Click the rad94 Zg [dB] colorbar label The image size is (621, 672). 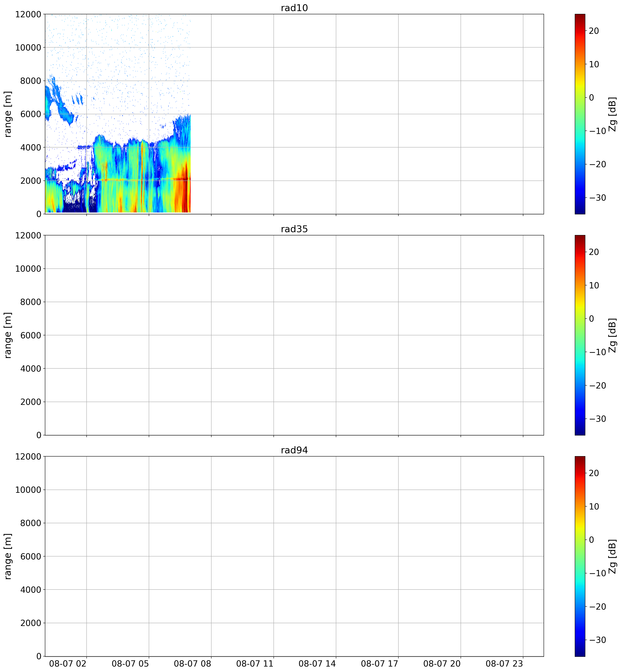pyautogui.click(x=613, y=556)
